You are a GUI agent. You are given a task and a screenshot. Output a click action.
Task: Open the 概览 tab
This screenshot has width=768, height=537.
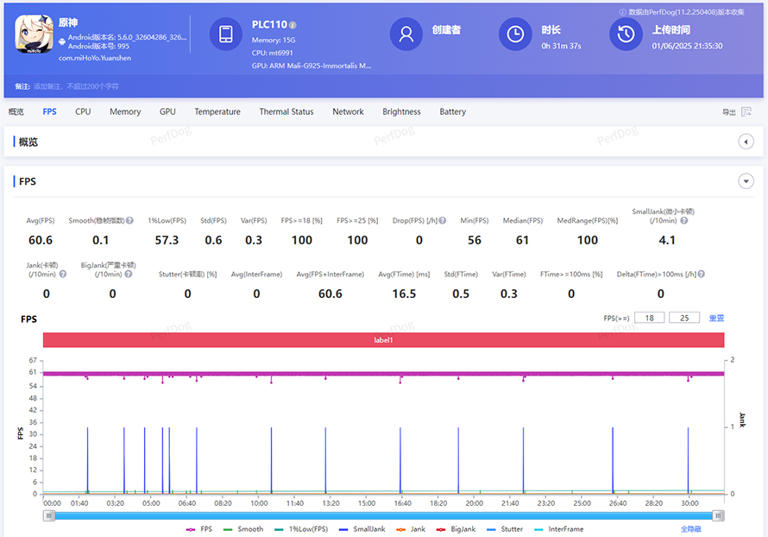click(16, 112)
